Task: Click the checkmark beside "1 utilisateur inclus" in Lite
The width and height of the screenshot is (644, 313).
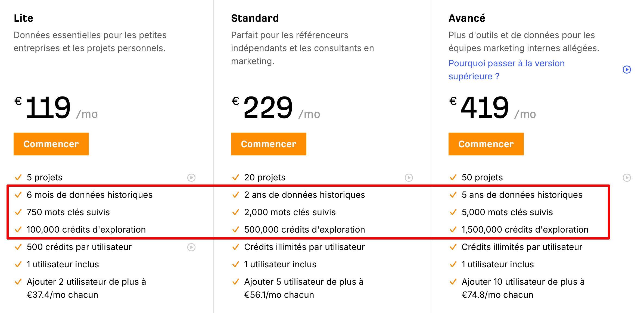Action: tap(18, 264)
